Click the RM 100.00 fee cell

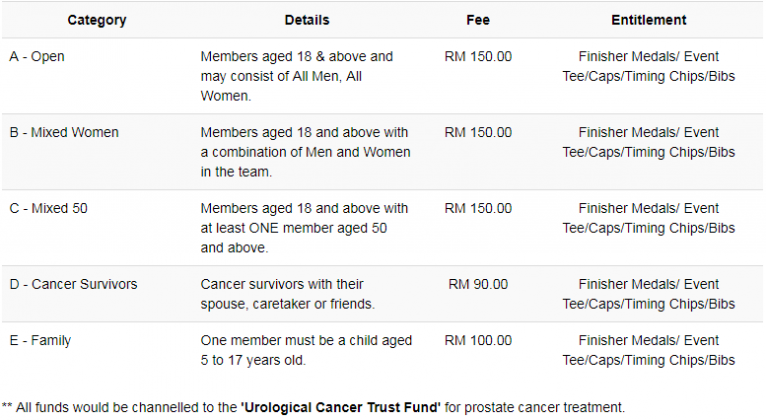click(x=478, y=340)
